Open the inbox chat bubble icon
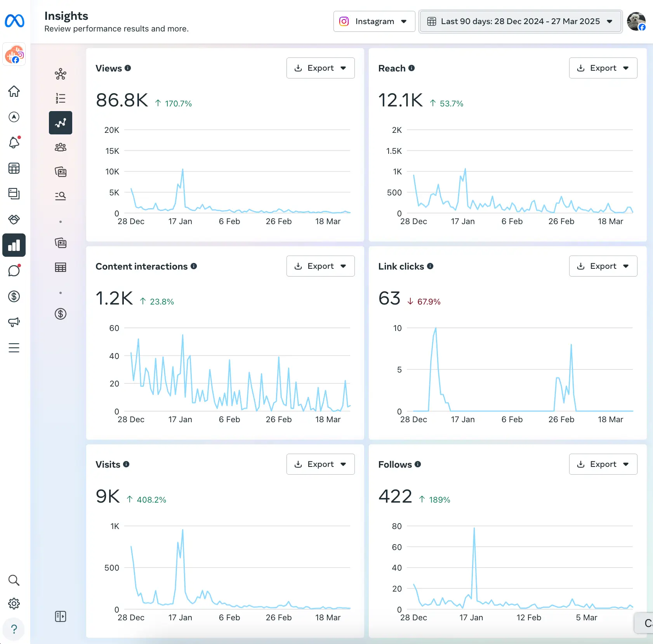The width and height of the screenshot is (653, 644). [x=14, y=271]
